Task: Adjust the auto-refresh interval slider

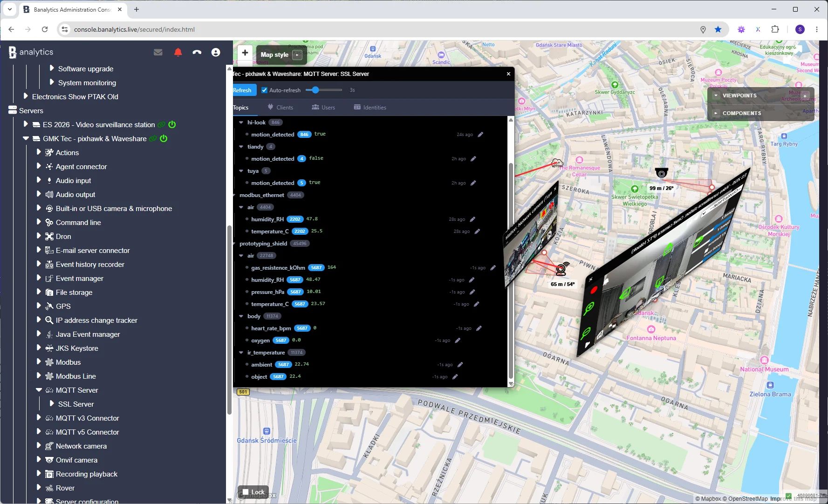Action: click(x=324, y=90)
